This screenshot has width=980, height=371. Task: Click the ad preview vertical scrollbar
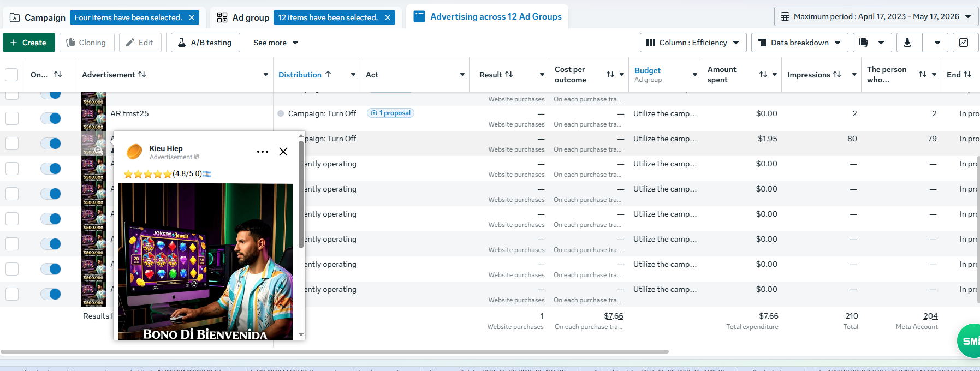click(x=301, y=194)
